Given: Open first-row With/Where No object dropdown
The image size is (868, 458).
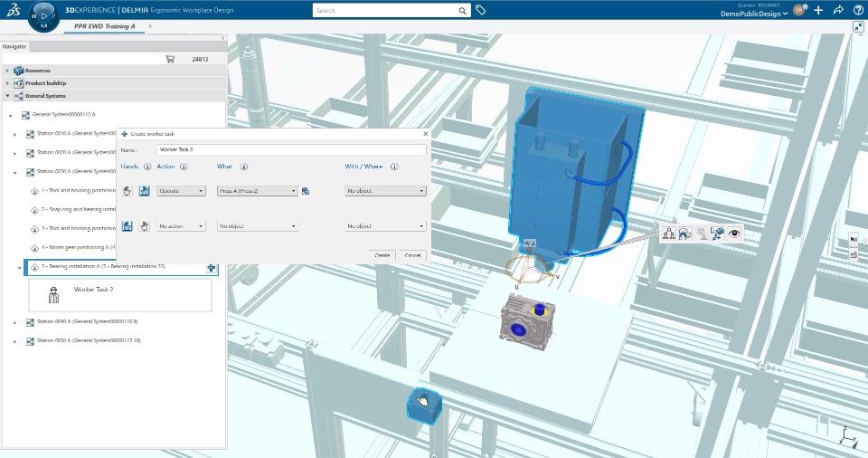Looking at the screenshot, I should coord(385,191).
